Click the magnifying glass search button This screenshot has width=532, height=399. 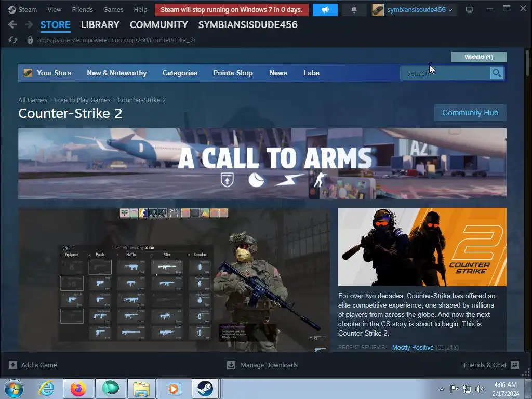497,73
